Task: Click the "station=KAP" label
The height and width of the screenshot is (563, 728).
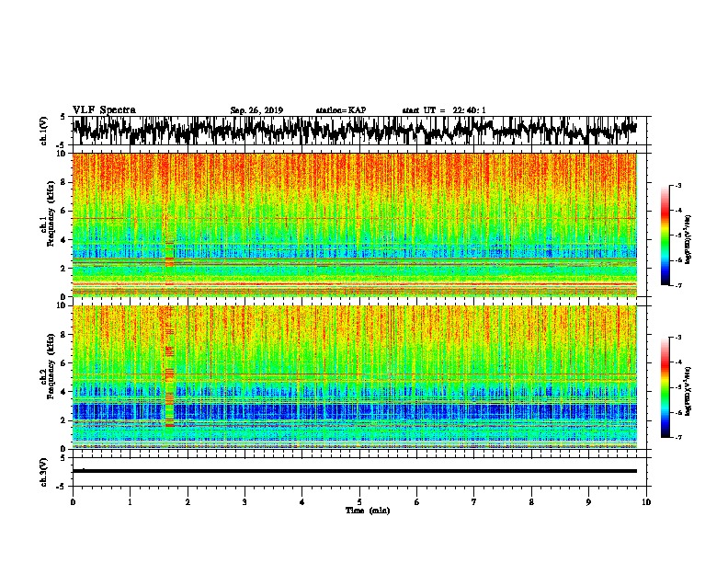Action: point(341,110)
